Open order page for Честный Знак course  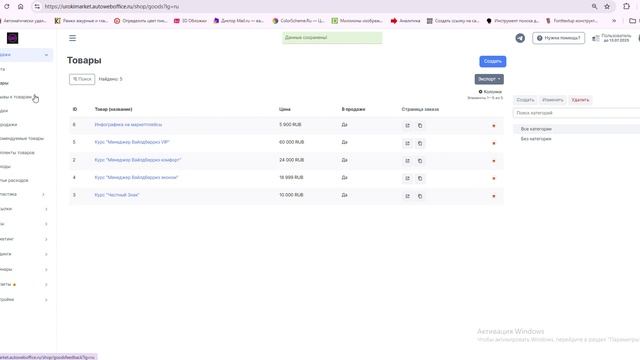pos(407,196)
